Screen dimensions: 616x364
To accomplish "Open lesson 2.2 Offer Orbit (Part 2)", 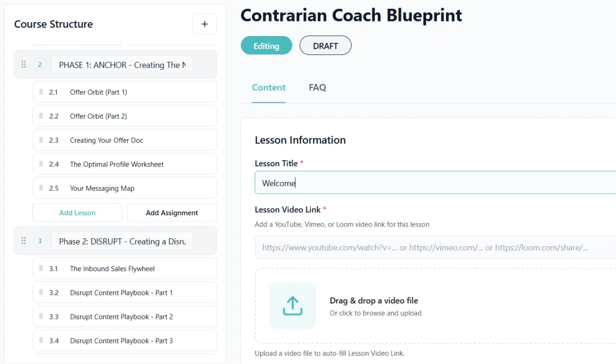I will (x=124, y=116).
